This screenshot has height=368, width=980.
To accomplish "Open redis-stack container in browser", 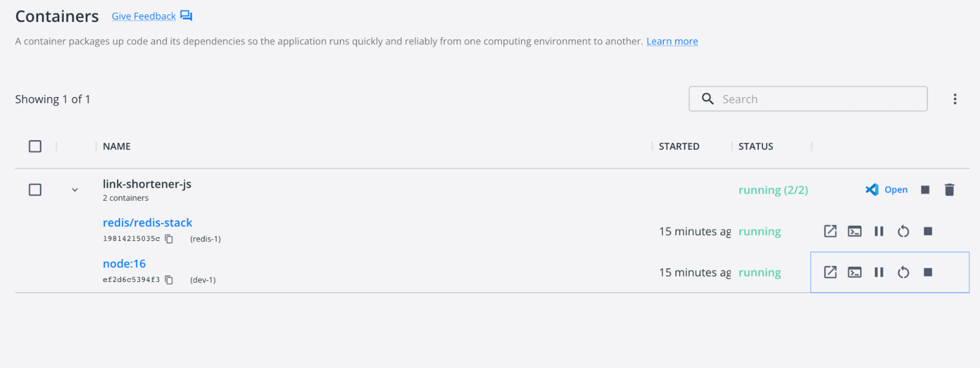I will 830,231.
